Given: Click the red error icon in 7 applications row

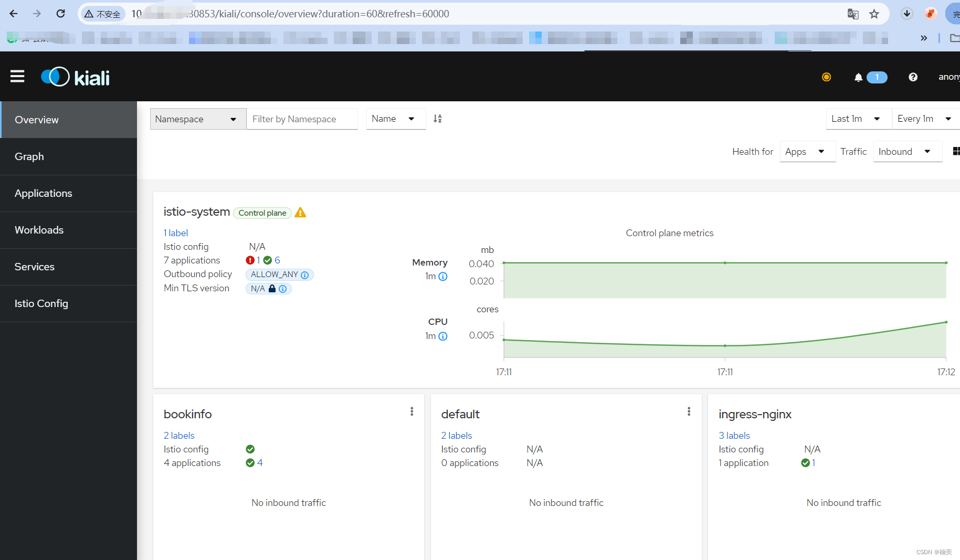Looking at the screenshot, I should 250,260.
